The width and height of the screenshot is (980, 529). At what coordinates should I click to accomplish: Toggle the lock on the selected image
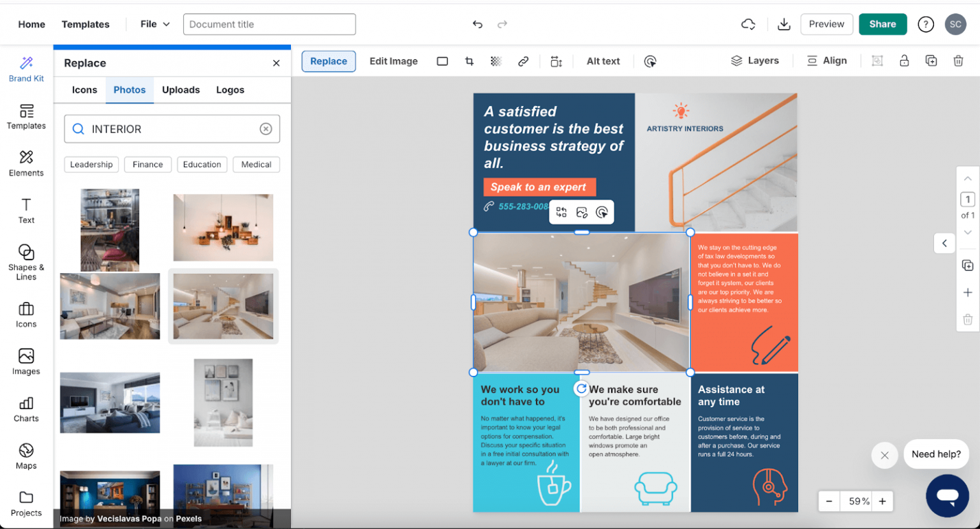(x=904, y=60)
